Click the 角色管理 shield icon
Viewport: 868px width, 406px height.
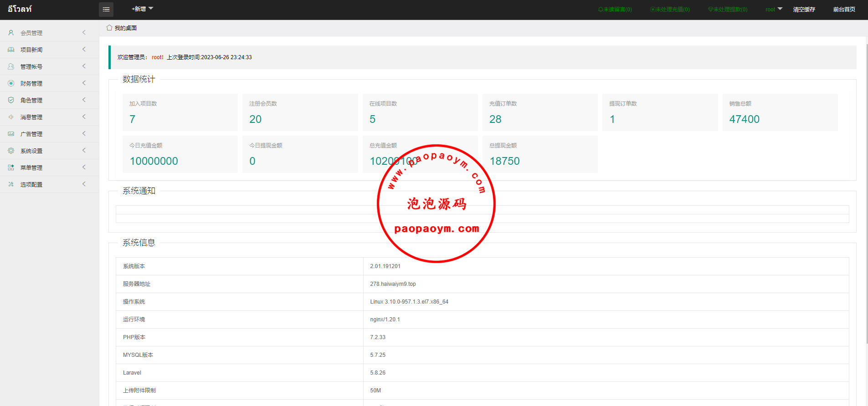tap(11, 100)
